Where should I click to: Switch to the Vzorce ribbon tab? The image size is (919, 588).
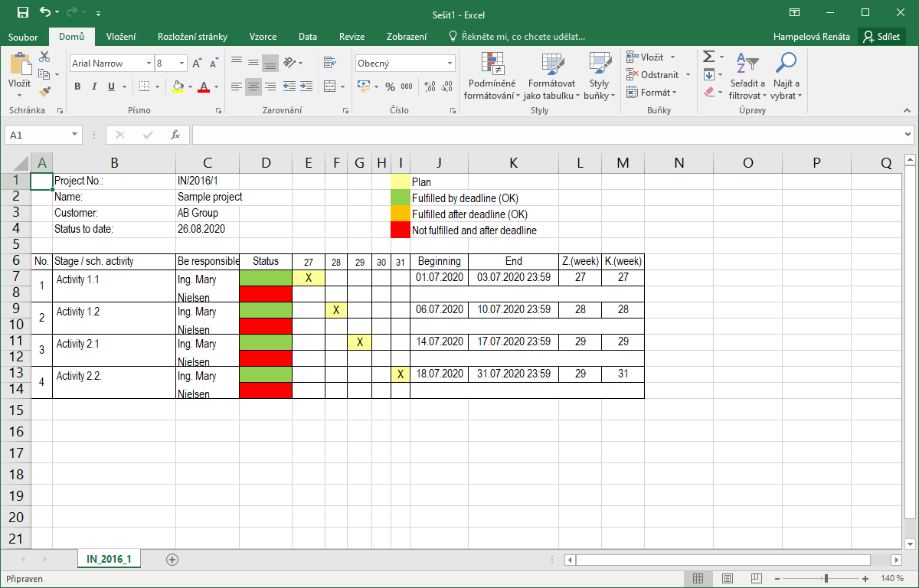point(263,37)
